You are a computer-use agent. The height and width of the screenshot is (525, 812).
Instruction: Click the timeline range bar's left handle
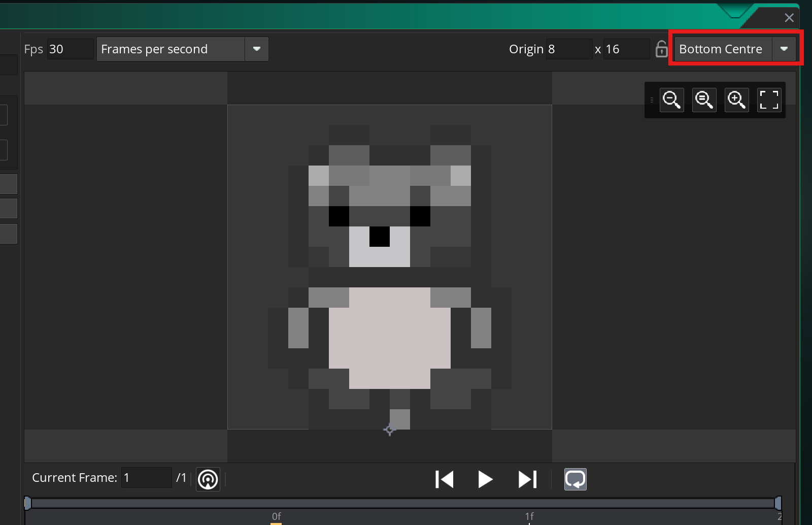28,503
